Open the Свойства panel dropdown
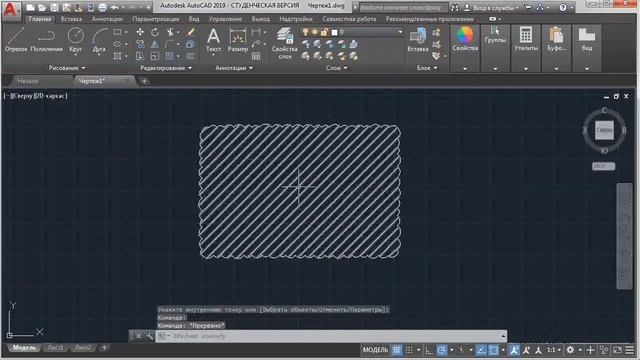Image resolution: width=640 pixels, height=360 pixels. point(465,69)
